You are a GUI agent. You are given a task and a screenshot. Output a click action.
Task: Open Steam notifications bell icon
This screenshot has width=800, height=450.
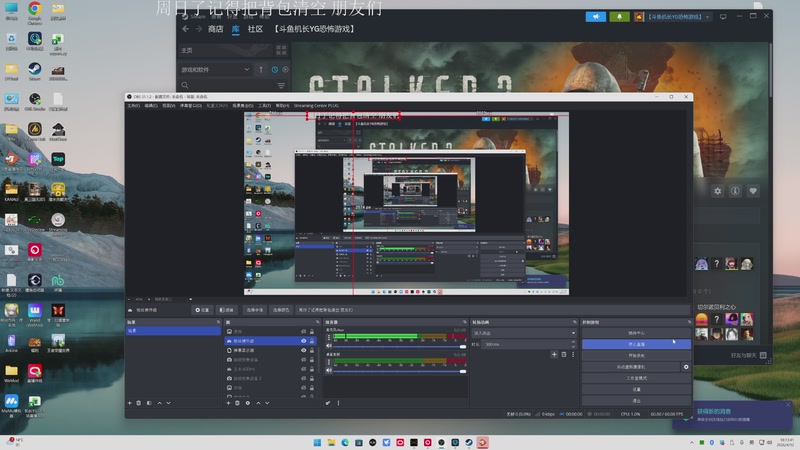[619, 17]
